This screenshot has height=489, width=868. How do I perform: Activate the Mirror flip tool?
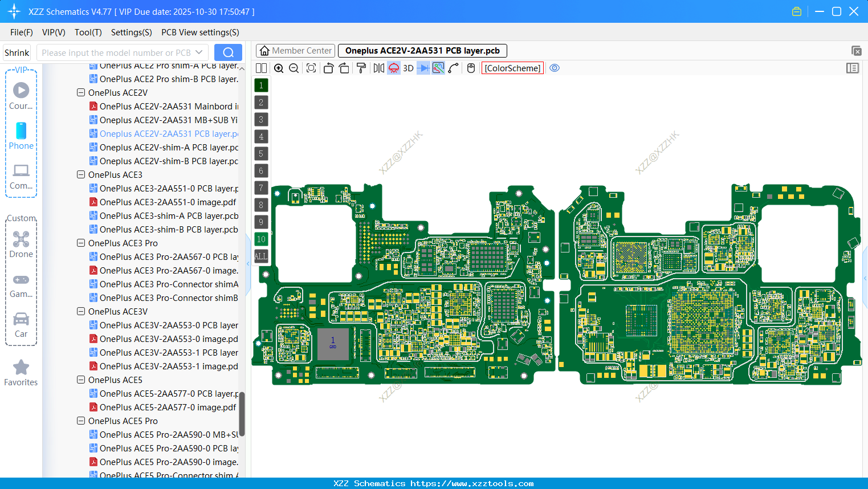377,68
